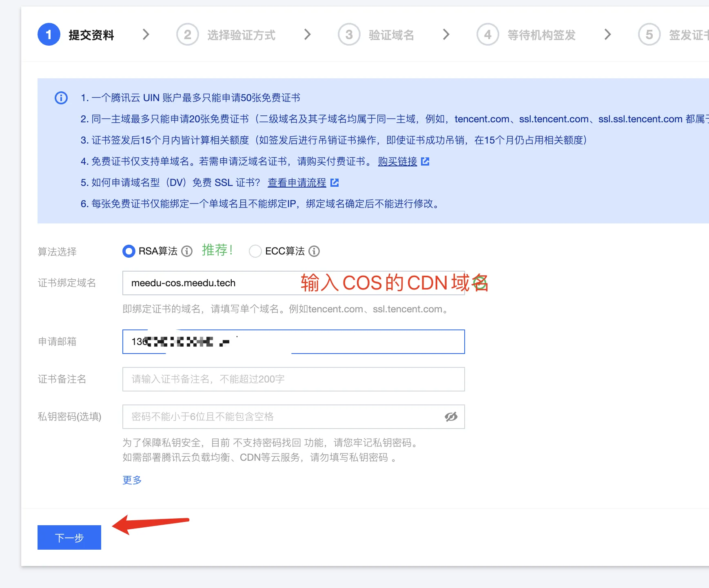Select the RSA算法 radio button
Screen dimensions: 709x588
(129, 251)
